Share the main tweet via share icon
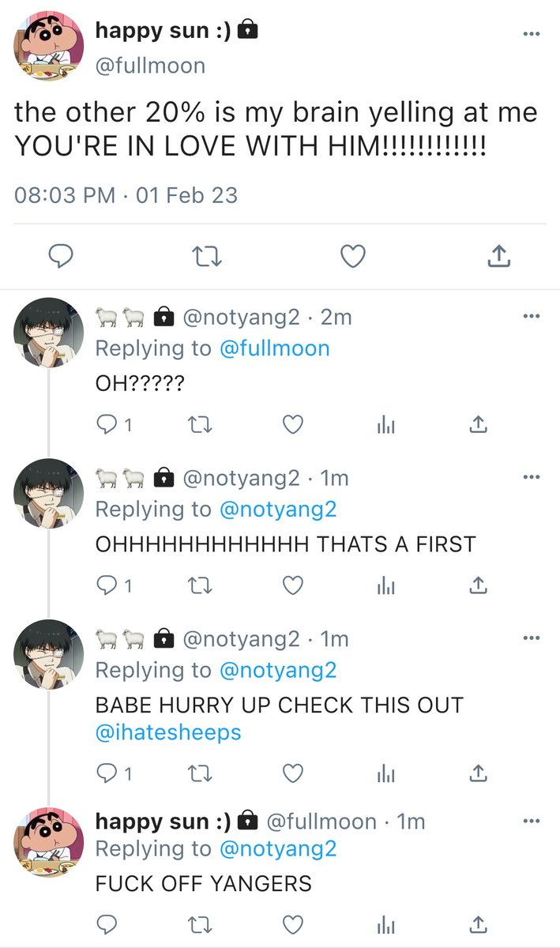This screenshot has height=948, width=560. pos(499,255)
